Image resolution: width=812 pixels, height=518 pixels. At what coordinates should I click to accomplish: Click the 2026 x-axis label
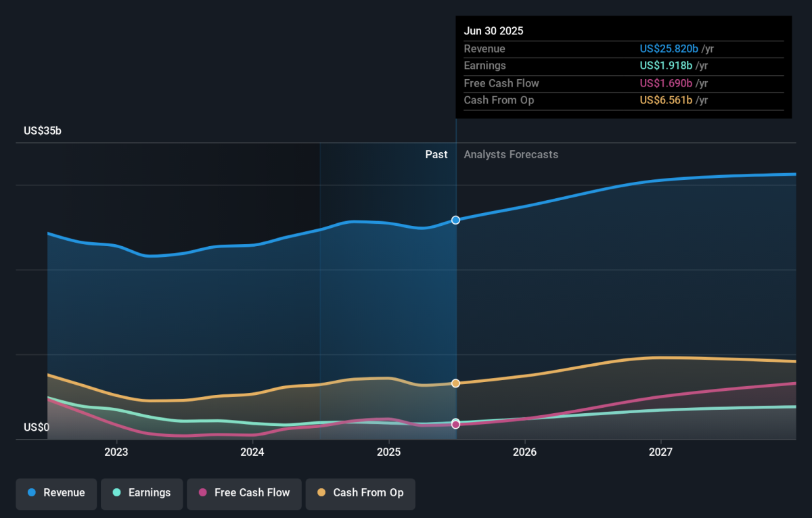524,452
